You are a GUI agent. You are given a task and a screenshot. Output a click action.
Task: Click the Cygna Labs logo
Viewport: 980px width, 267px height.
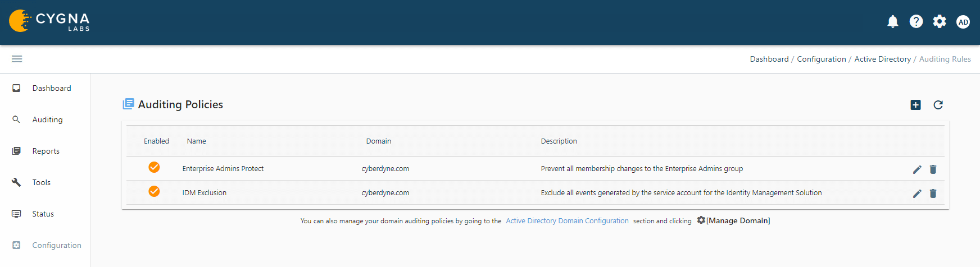click(49, 21)
